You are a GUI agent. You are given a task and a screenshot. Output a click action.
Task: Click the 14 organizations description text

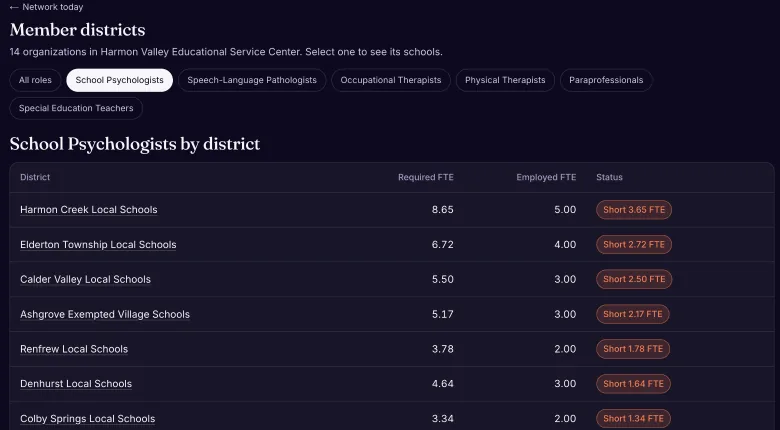coord(226,52)
